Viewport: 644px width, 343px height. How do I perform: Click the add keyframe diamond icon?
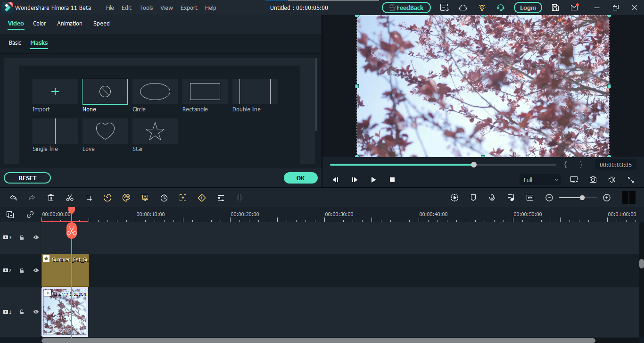(x=202, y=198)
